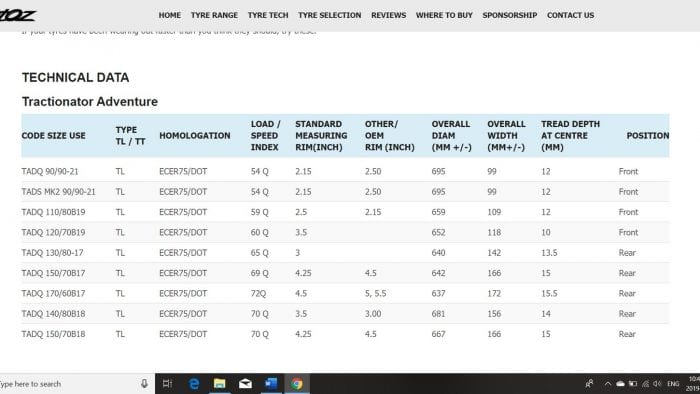This screenshot has width=700, height=394.
Task: Click the OVERALL DIAM column header
Action: [451, 136]
